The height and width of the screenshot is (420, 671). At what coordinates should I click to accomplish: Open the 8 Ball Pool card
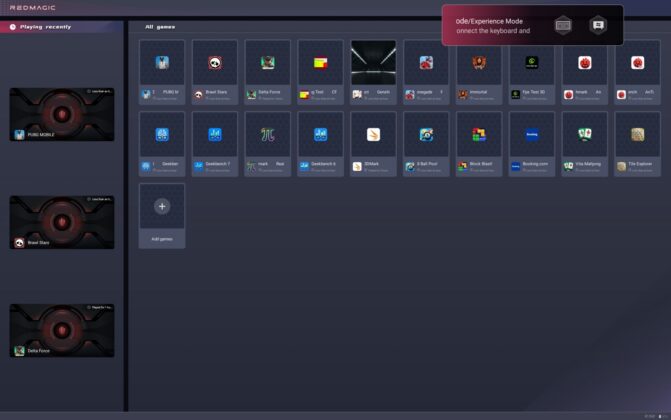click(426, 144)
